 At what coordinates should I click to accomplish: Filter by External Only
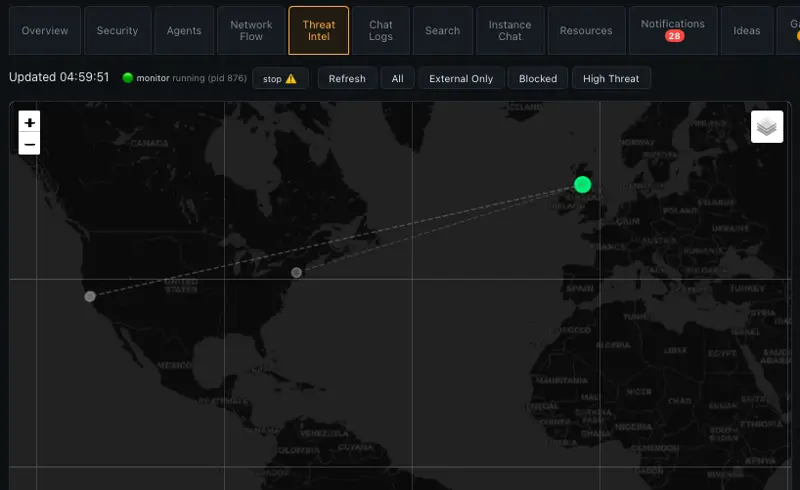pyautogui.click(x=461, y=79)
